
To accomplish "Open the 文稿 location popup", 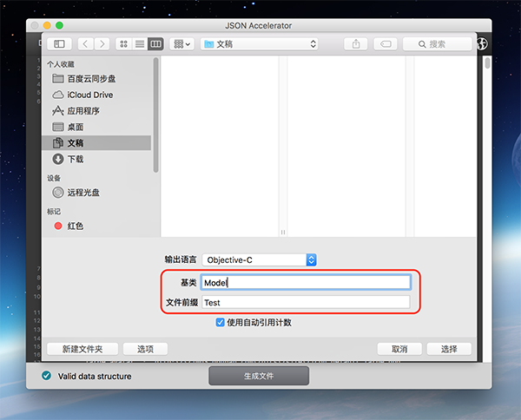I will [x=259, y=44].
